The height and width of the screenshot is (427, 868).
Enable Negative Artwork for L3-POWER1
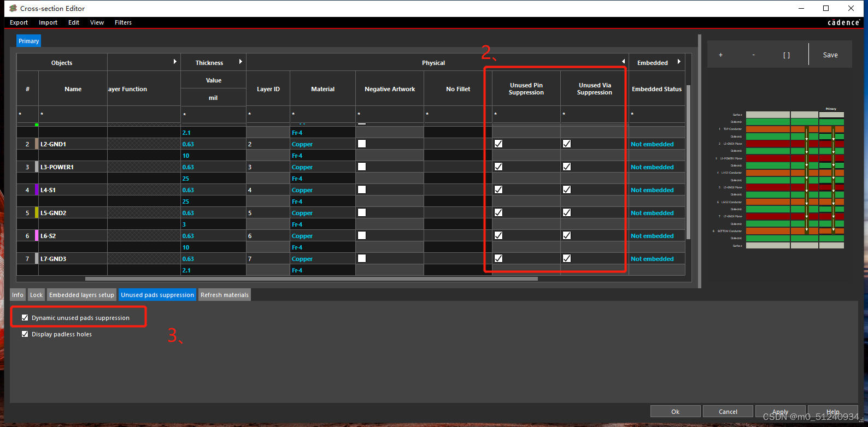pos(362,167)
